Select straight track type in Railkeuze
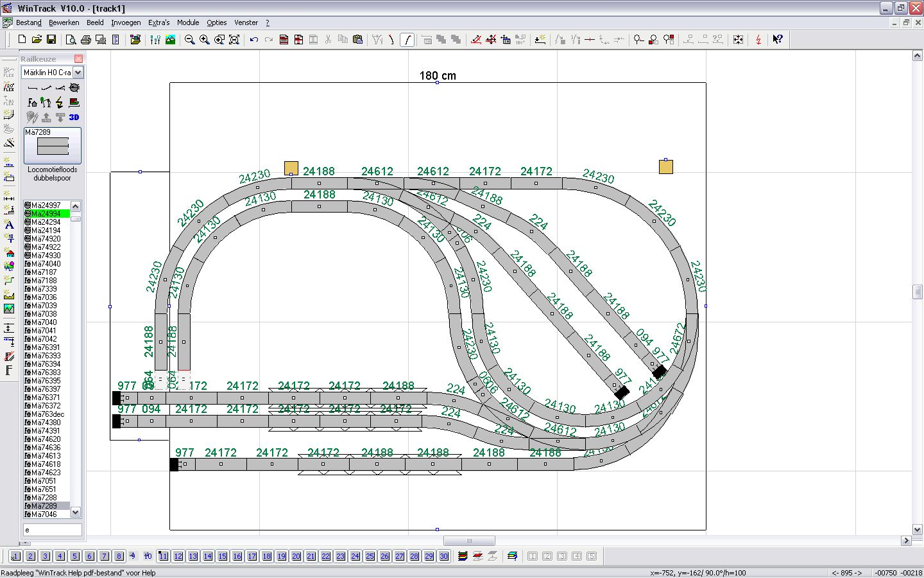Image resolution: width=924 pixels, height=578 pixels. point(32,87)
